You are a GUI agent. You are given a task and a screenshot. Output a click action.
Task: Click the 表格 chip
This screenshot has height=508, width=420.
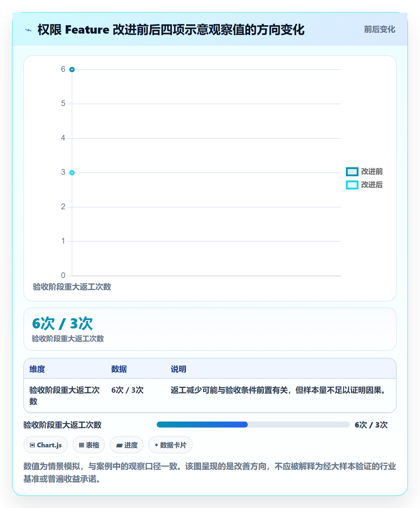tap(89, 445)
